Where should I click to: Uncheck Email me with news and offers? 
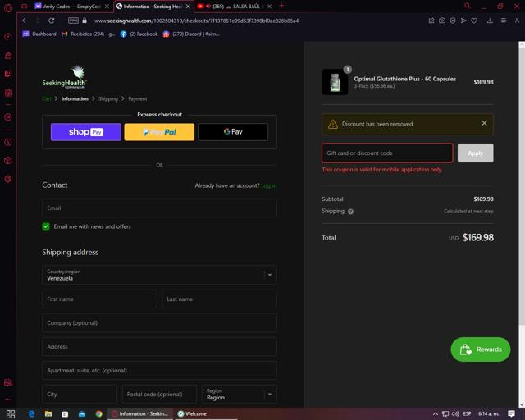click(x=46, y=226)
